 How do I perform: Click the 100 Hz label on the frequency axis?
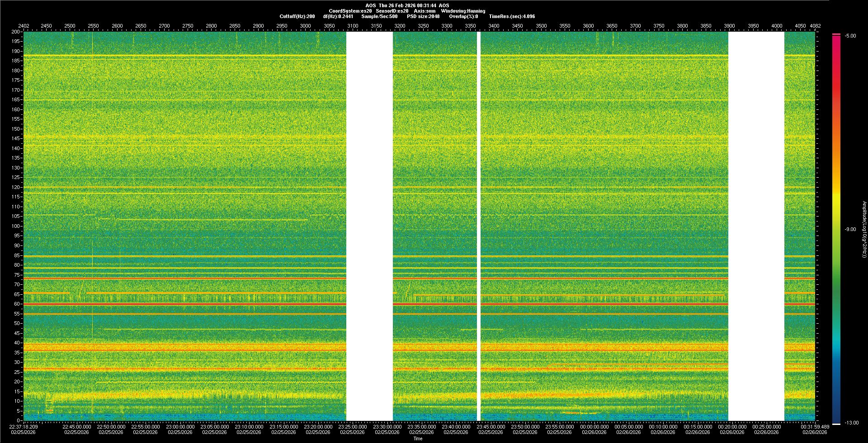click(16, 226)
